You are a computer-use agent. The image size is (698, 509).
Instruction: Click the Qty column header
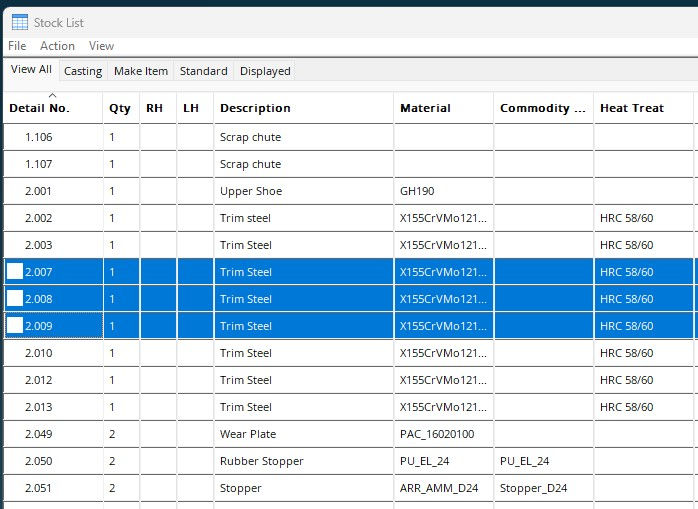coord(120,108)
